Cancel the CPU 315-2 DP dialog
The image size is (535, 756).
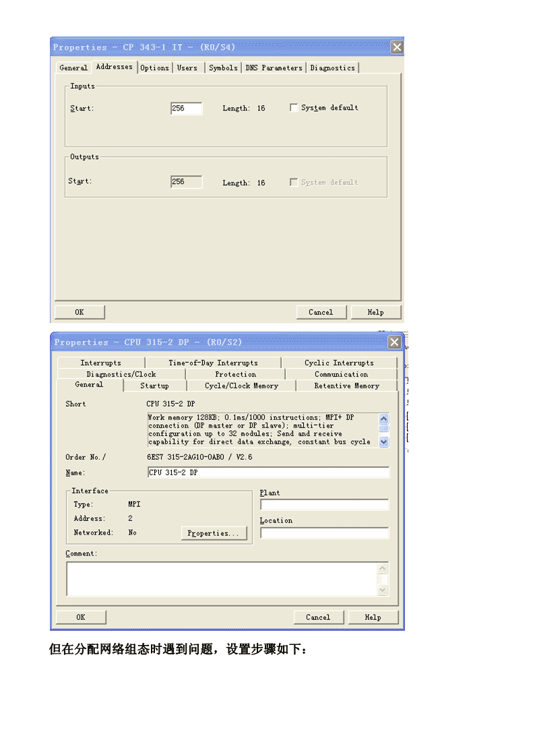click(319, 617)
